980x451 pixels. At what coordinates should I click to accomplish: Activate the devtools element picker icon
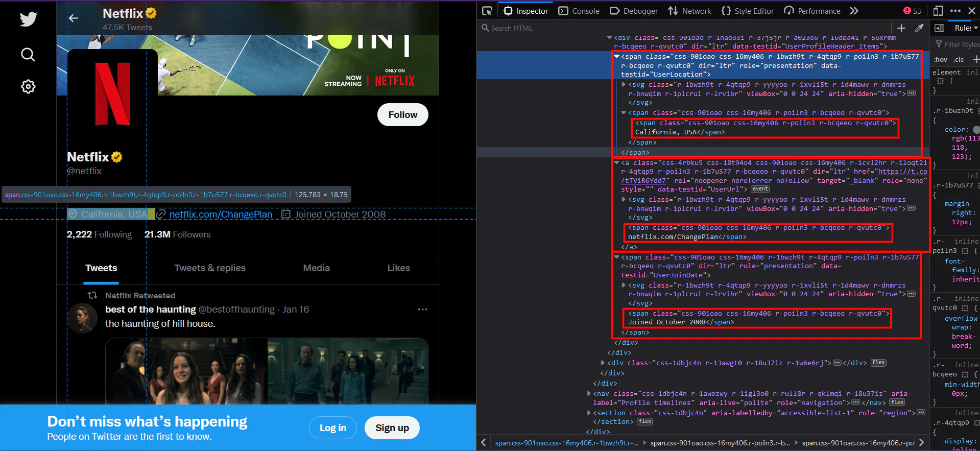[487, 11]
